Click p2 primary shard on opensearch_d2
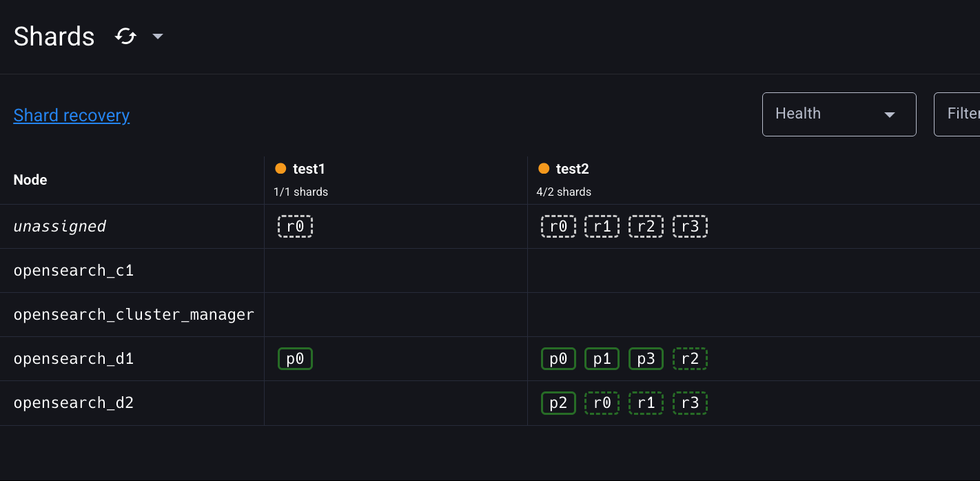The width and height of the screenshot is (980, 481). point(558,403)
